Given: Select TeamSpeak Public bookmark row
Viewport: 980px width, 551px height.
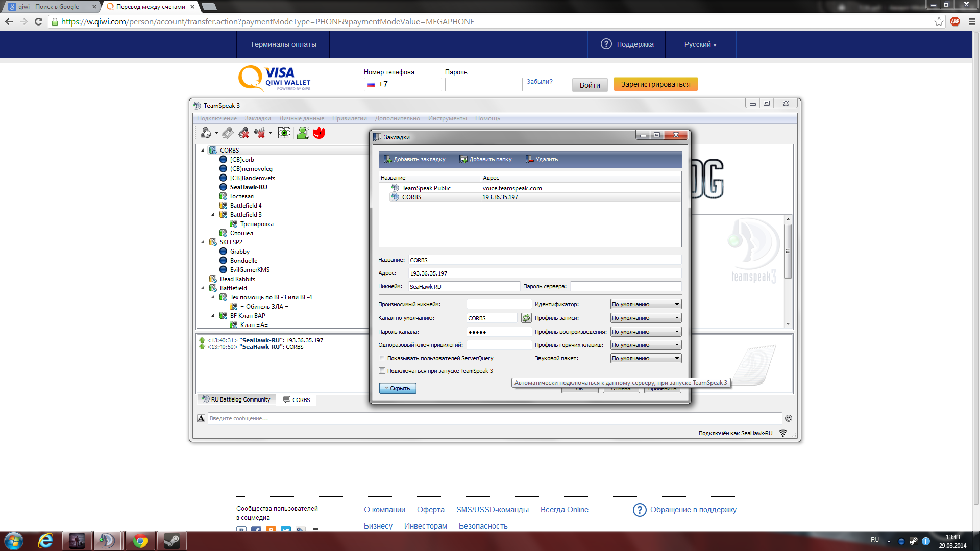Looking at the screenshot, I should point(530,188).
